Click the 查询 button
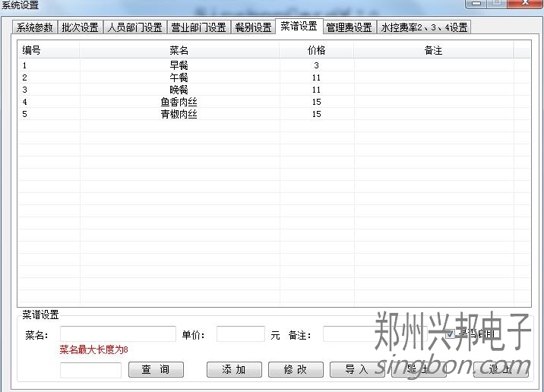 (156, 370)
